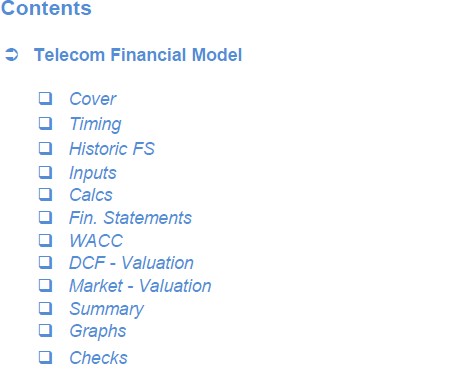Toggle the square bullet beside Historic FS
This screenshot has width=462, height=382.
coord(46,148)
